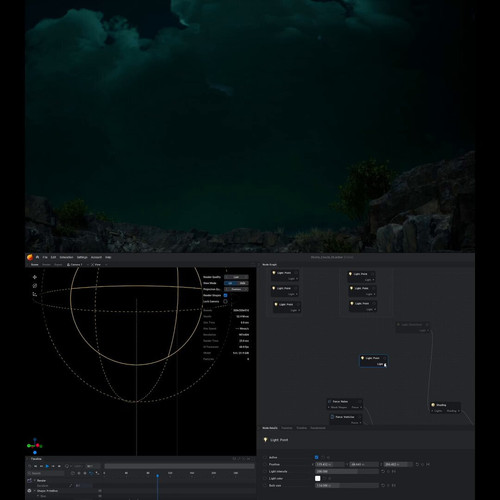Toggle loop playback in timeline

(x=67, y=466)
